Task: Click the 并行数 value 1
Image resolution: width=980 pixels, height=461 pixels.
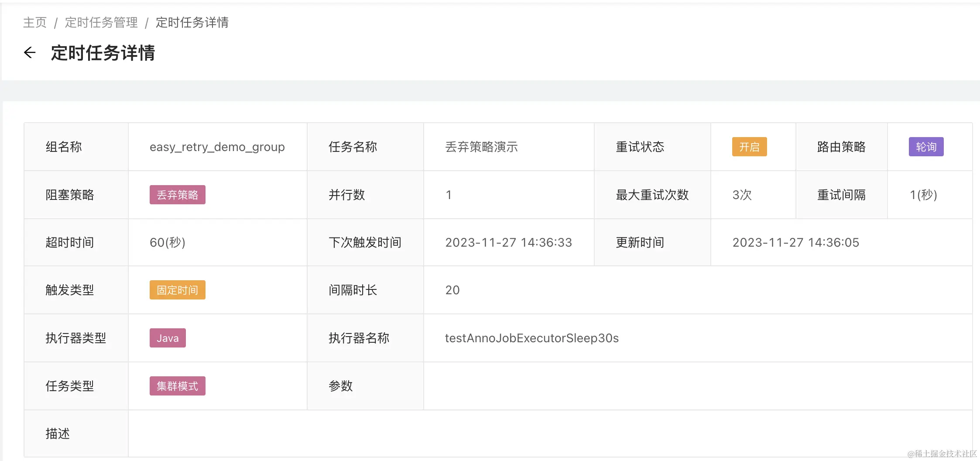Action: [x=449, y=195]
